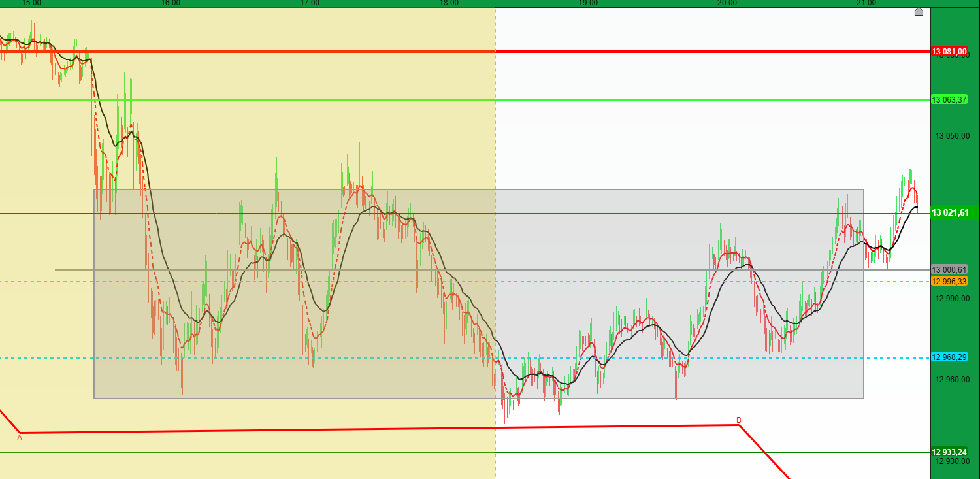Click the 17:00 time axis label
The height and width of the screenshot is (479, 980).
[x=310, y=3]
